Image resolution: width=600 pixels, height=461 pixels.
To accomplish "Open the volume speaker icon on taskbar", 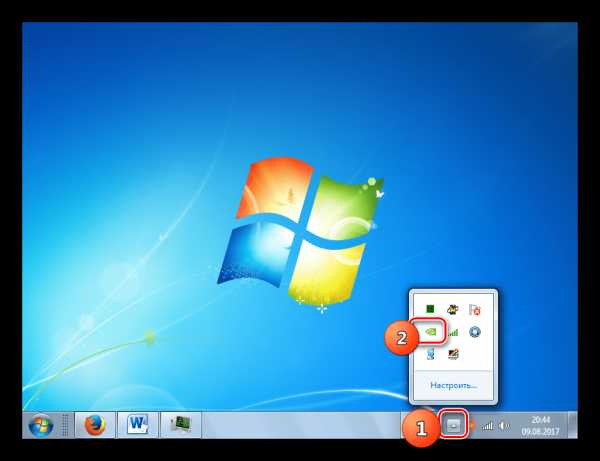I will tap(504, 425).
